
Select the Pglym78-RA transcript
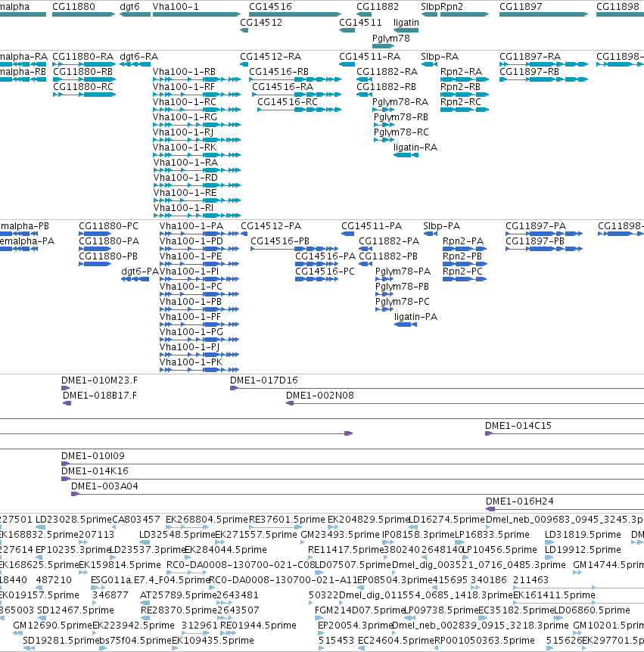point(383,110)
